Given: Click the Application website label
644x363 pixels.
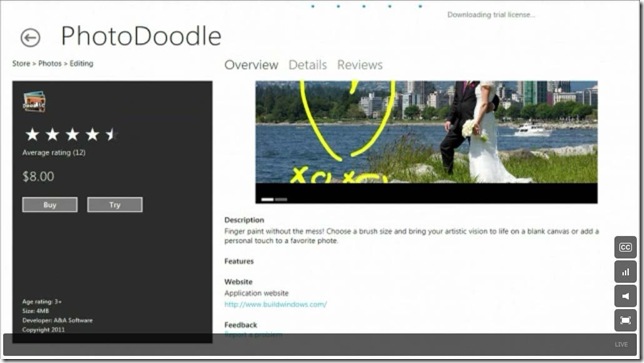Looking at the screenshot, I should (256, 293).
